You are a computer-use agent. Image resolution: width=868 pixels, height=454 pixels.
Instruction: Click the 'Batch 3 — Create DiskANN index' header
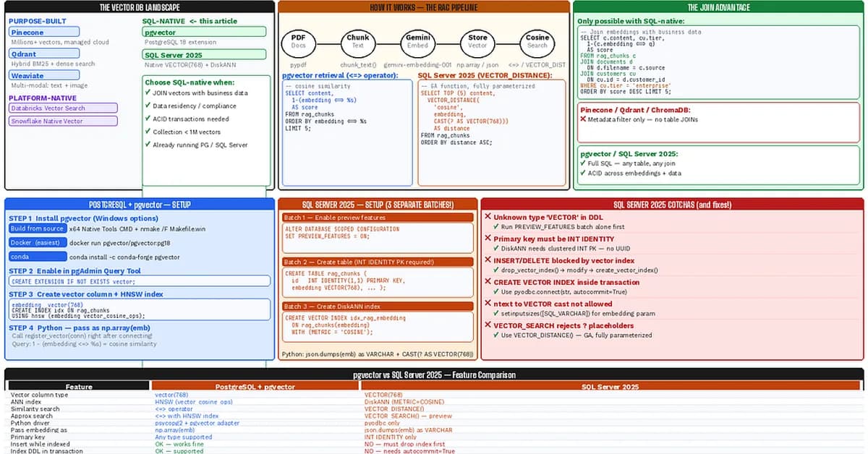click(x=378, y=307)
